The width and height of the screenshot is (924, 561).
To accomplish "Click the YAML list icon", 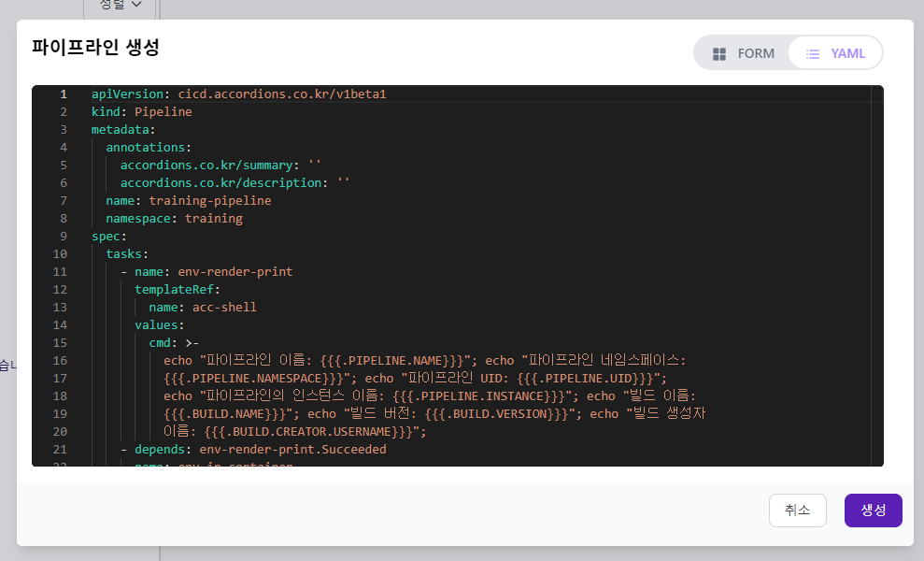I will tap(813, 53).
